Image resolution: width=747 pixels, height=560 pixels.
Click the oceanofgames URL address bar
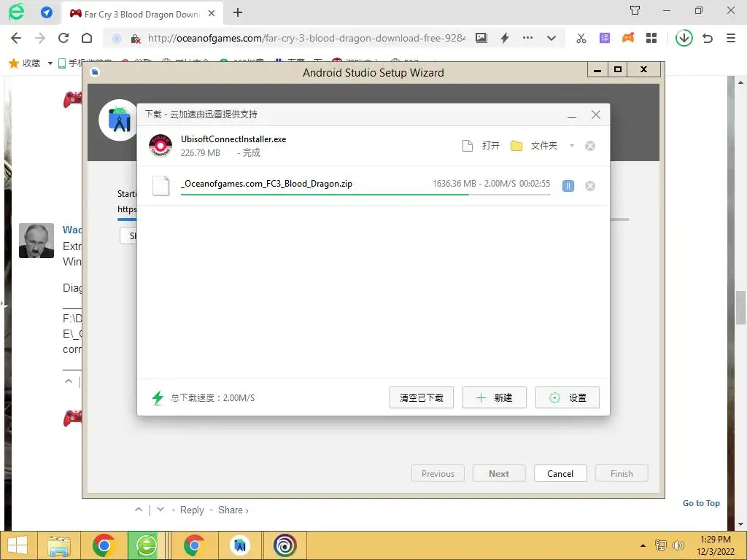pyautogui.click(x=306, y=38)
